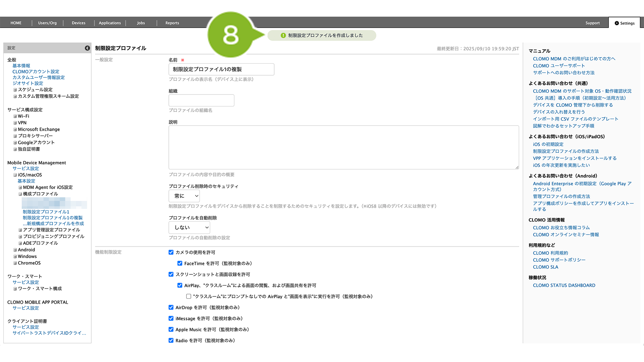Image resolution: width=644 pixels, height=362 pixels.
Task: Expand the MDM Agent for iOS設定 node
Action: point(20,188)
